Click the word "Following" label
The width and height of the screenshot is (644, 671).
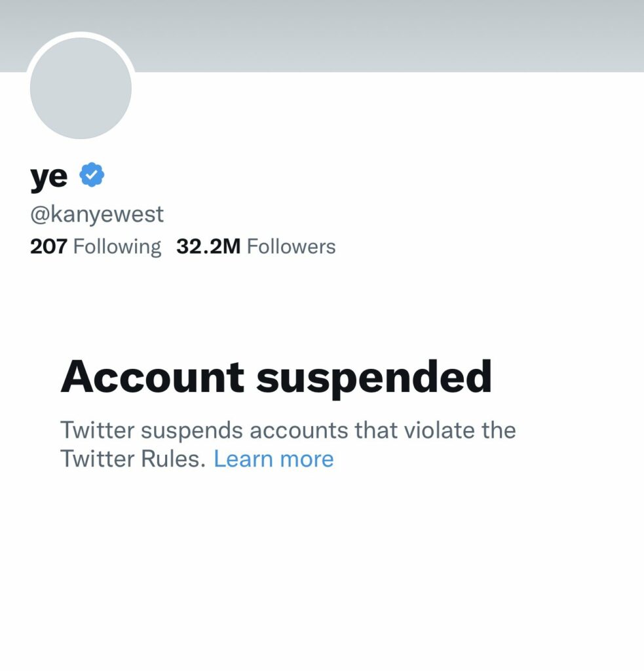pos(117,247)
